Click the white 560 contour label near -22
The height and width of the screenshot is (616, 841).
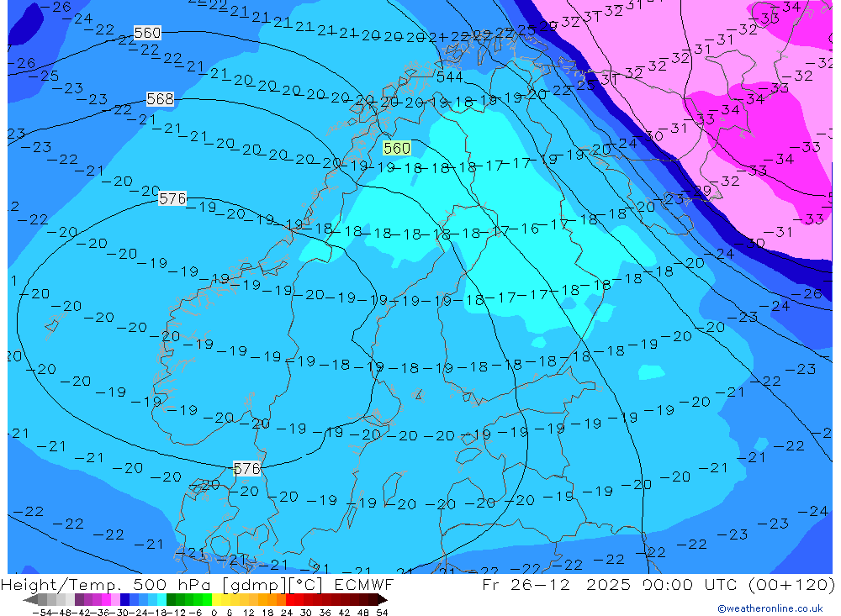coord(147,33)
